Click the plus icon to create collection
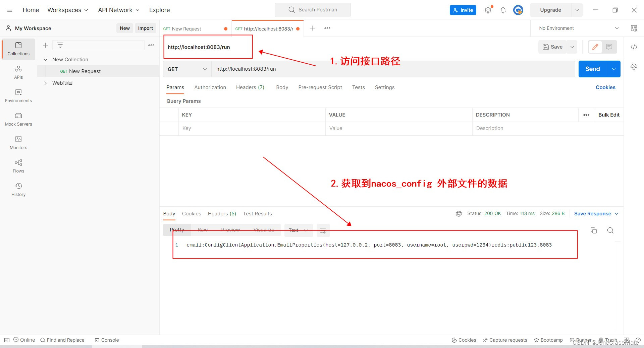The height and width of the screenshot is (348, 644). [46, 45]
